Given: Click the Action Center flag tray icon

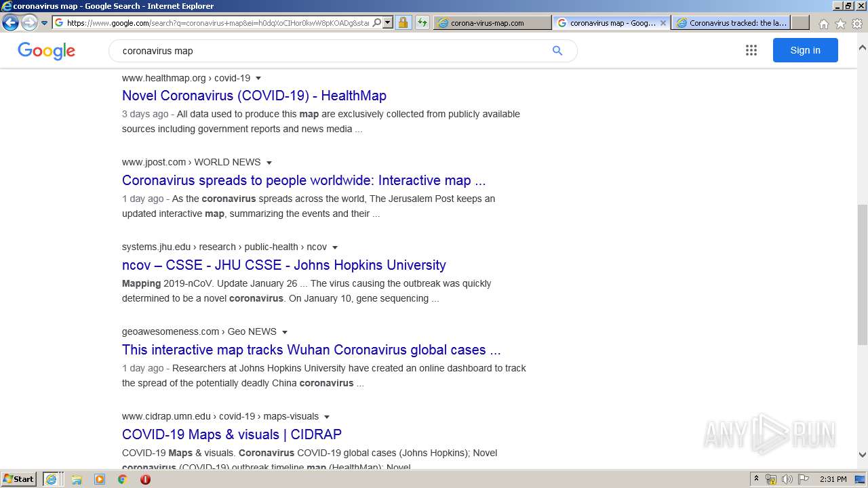Looking at the screenshot, I should (x=804, y=479).
